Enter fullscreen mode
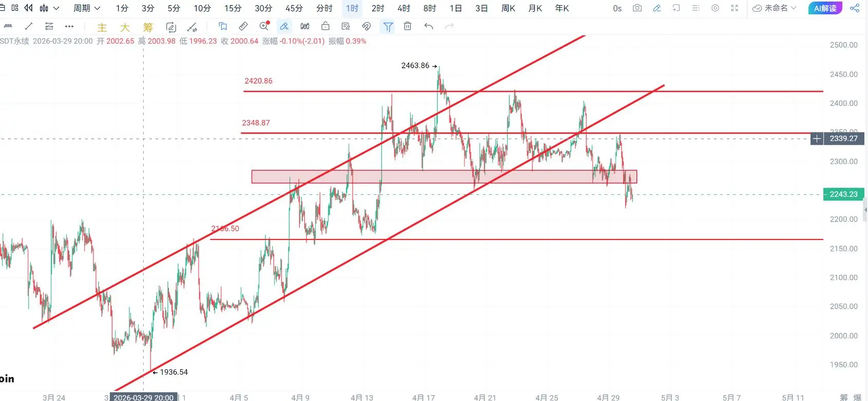Screen dimensions: 868x401 pyautogui.click(x=735, y=8)
